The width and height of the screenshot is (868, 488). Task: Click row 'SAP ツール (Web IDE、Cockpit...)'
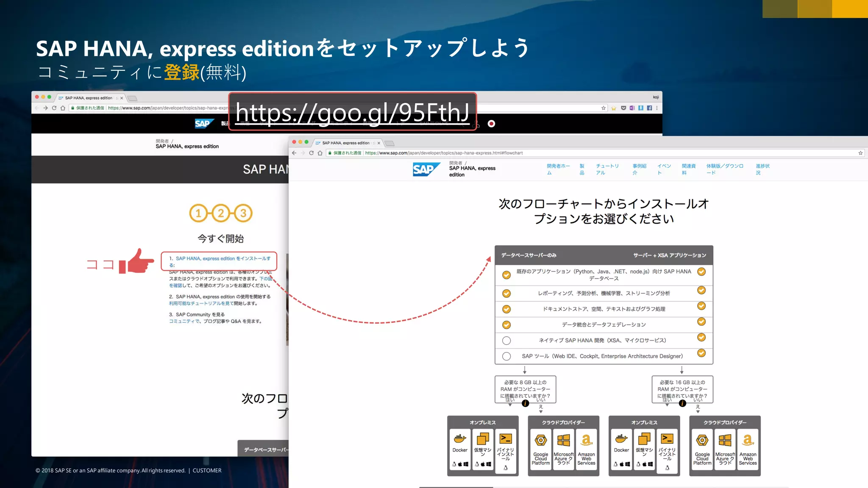point(604,356)
